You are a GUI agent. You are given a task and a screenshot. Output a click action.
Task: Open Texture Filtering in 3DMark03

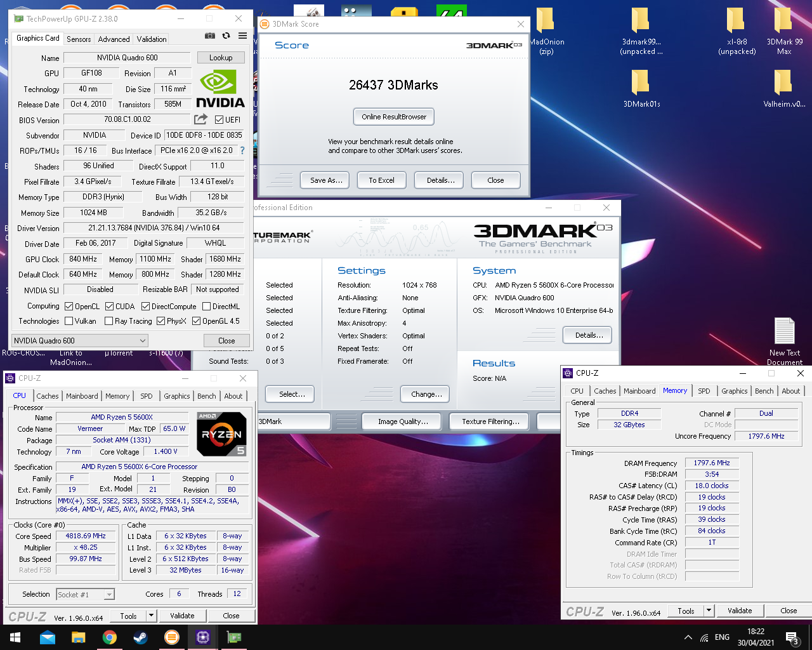[x=490, y=421]
